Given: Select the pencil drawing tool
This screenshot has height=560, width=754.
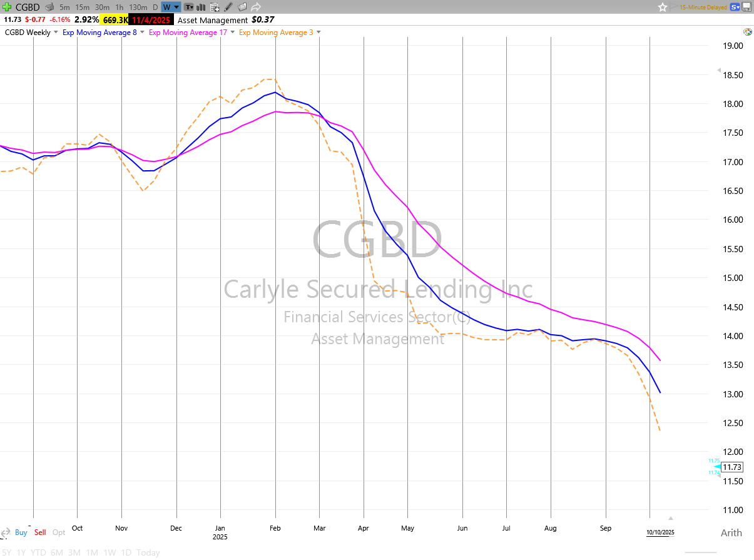Looking at the screenshot, I should 228,8.
